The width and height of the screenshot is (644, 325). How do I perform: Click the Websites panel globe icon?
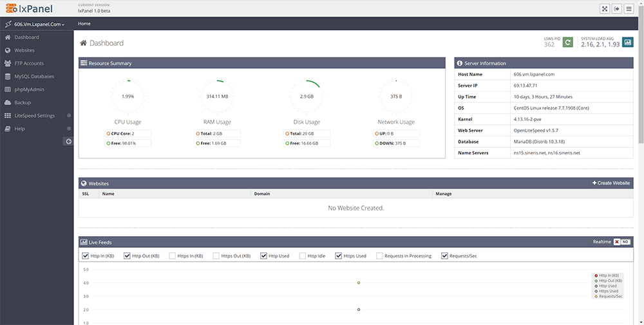pos(84,183)
